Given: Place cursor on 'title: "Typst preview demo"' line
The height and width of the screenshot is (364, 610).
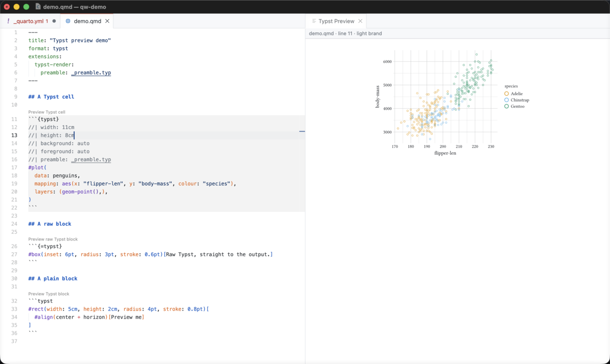Looking at the screenshot, I should pos(70,40).
